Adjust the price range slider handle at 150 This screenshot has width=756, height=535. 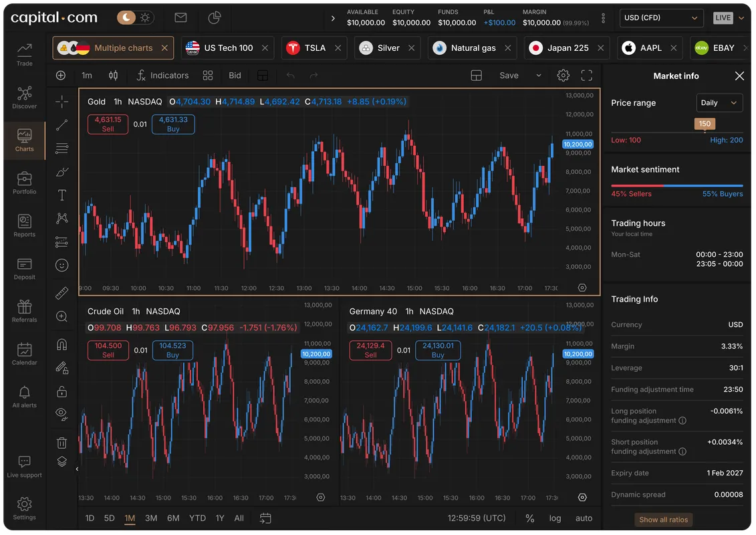tap(705, 124)
